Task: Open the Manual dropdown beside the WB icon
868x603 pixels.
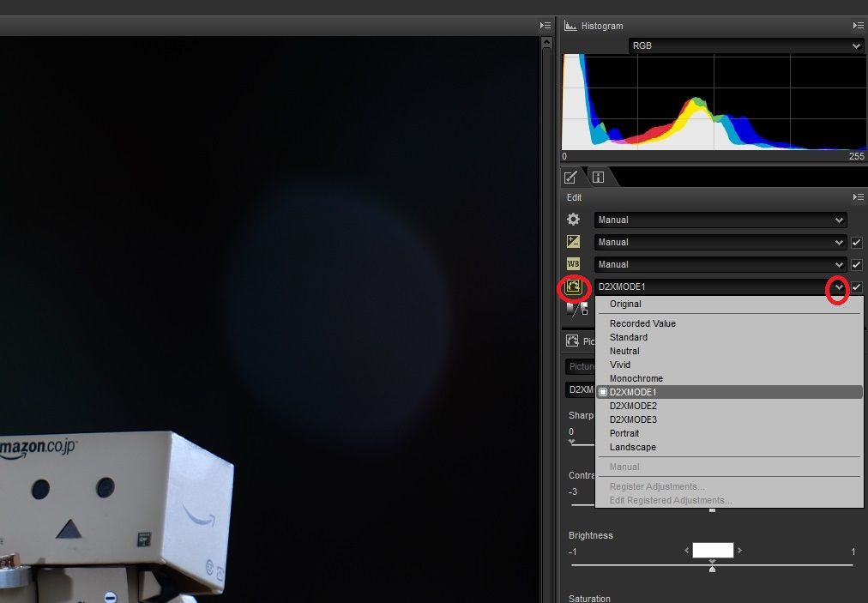Action: click(x=720, y=264)
